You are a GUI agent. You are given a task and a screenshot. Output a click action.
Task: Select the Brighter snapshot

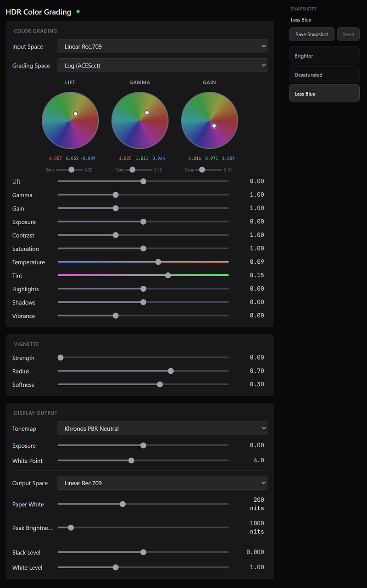tap(324, 55)
